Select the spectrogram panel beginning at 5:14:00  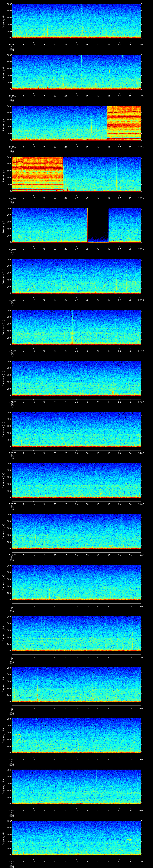(76, 21)
